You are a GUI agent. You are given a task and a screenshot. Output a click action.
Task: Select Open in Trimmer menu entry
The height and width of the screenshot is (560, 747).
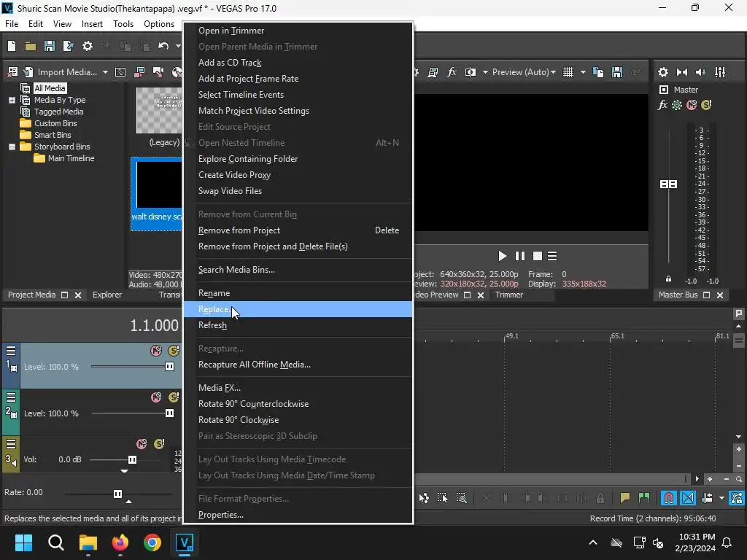[298, 31]
